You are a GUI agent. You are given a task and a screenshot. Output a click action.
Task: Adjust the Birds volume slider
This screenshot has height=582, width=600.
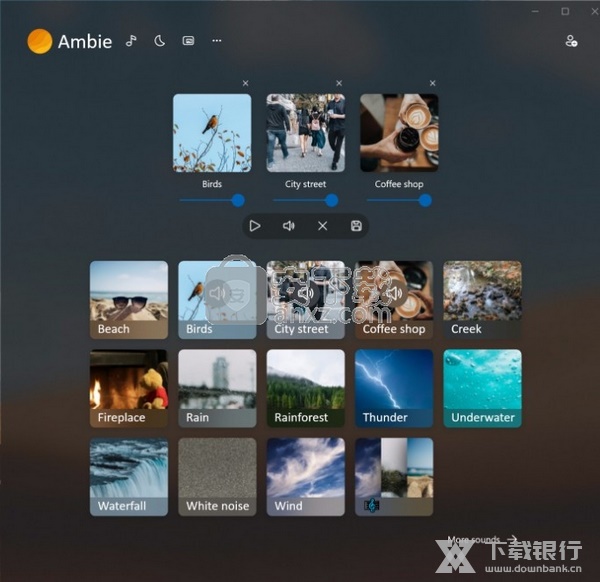[x=212, y=200]
